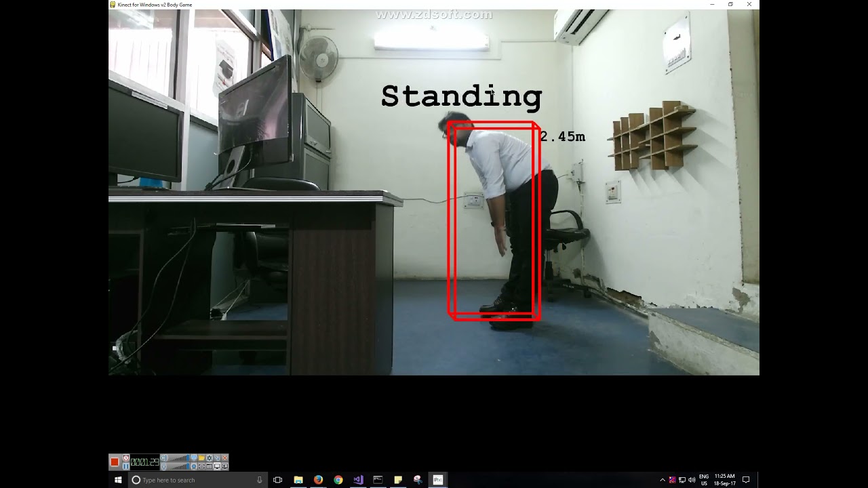Adjust the recorder's speaker volume slider
Image resolution: width=868 pixels, height=488 pixels.
coord(180,457)
